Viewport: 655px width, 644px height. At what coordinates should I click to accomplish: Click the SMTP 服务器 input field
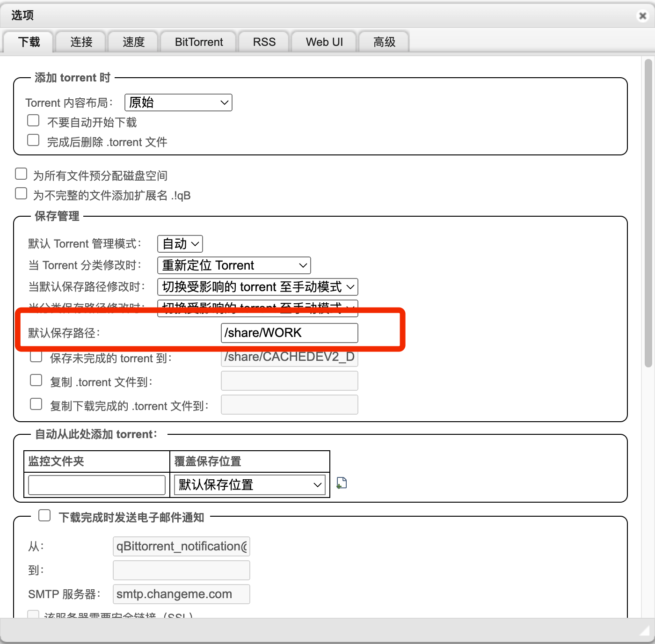[181, 594]
